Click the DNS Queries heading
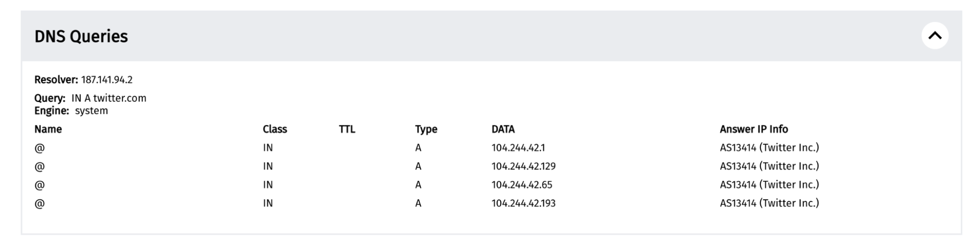Viewport: 980px width, 245px height. (81, 36)
